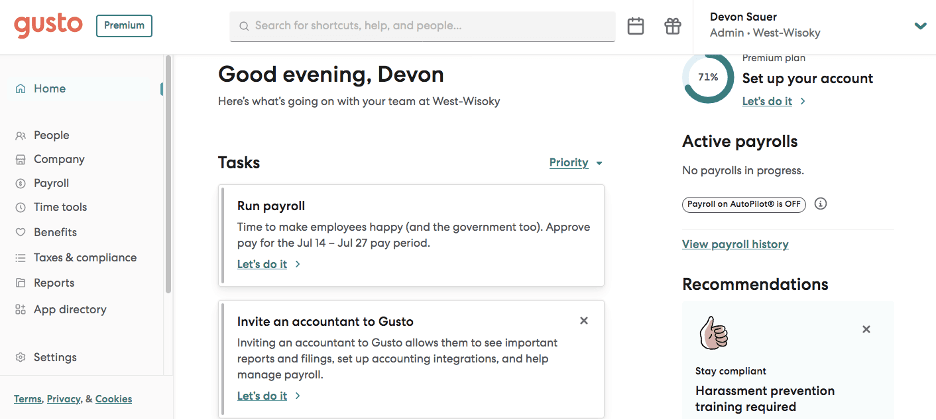Open App directory page
Screen dimensions: 936x420
pos(70,309)
